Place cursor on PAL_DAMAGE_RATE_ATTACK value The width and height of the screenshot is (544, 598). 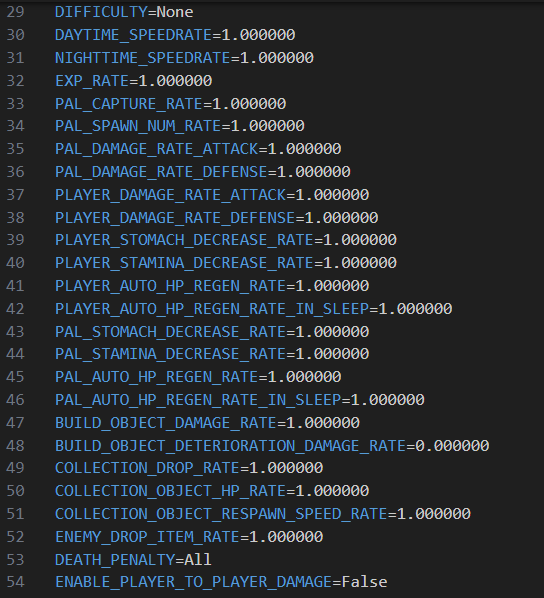click(x=304, y=148)
